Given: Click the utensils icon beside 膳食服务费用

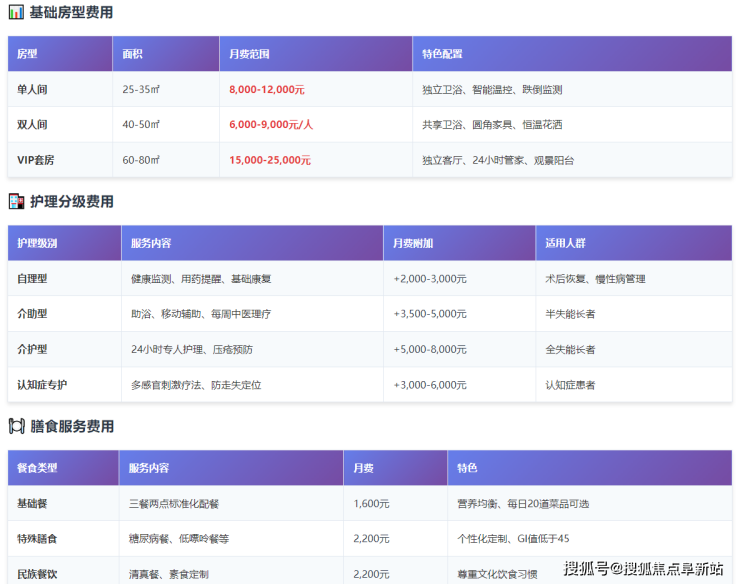Looking at the screenshot, I should pos(16,426).
